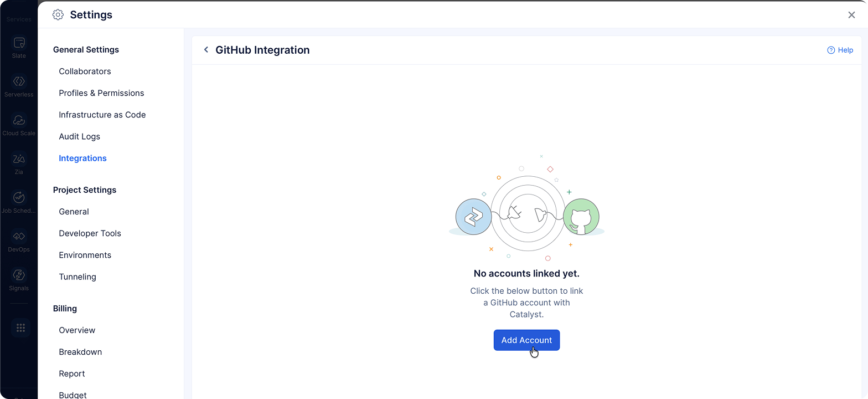Screen dimensions: 868x399
Task: Click the Project Settings heading
Action: [x=85, y=190]
